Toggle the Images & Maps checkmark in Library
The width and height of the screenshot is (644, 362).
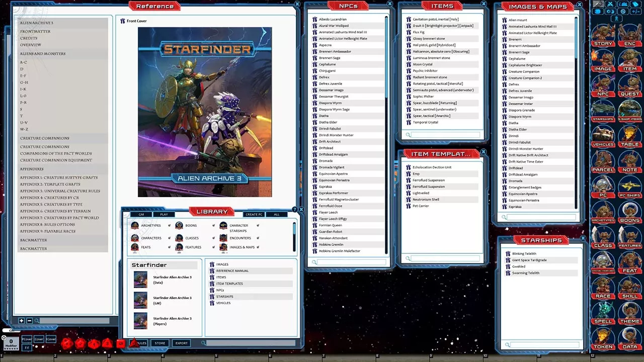pos(258,247)
